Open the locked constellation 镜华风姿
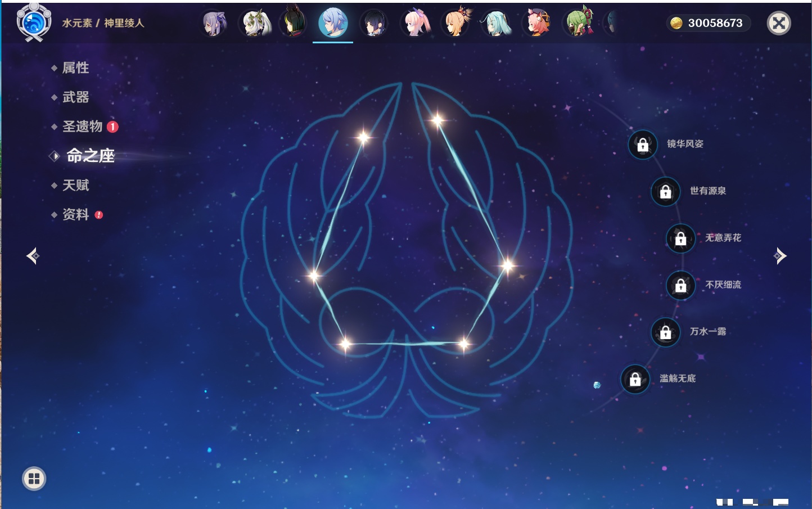This screenshot has height=509, width=812. point(643,145)
